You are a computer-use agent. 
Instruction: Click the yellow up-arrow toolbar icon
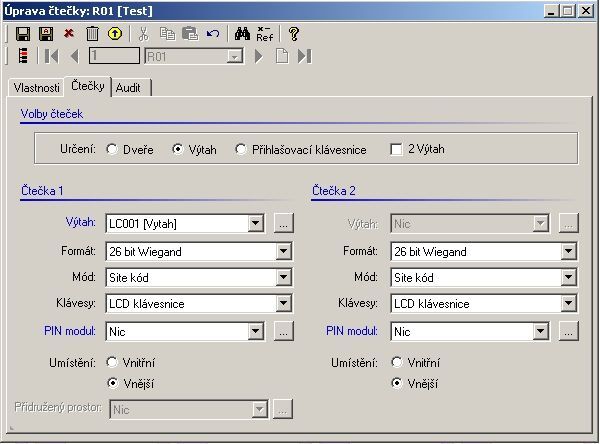(x=115, y=33)
